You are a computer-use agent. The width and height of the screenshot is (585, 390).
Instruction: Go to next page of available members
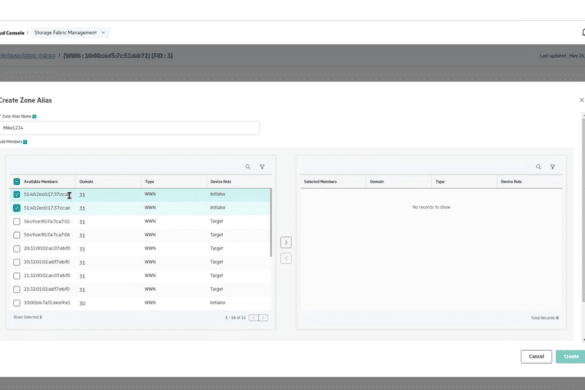263,318
